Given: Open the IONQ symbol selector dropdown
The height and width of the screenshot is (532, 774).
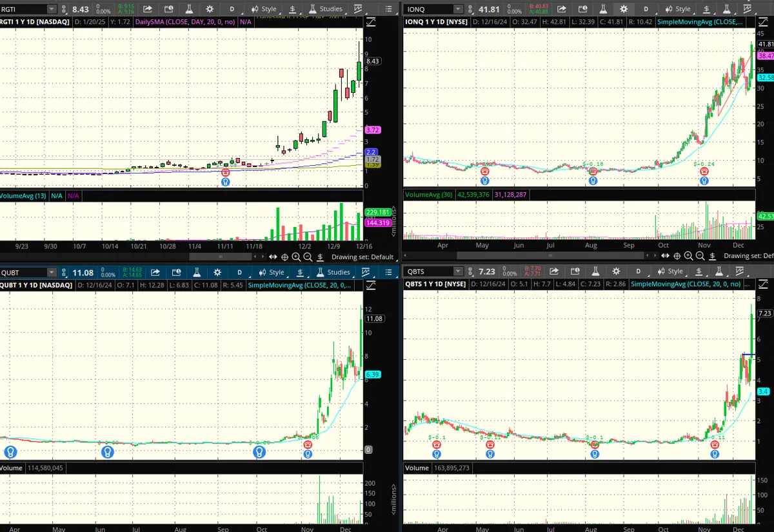Looking at the screenshot, I should tap(457, 9).
